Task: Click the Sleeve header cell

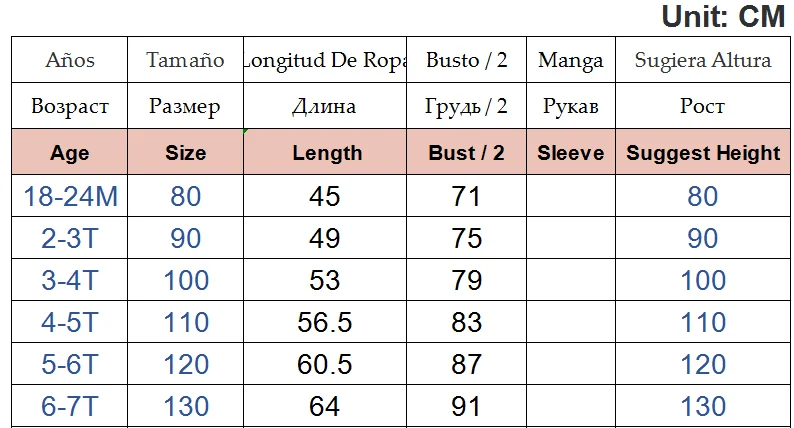Action: (x=571, y=152)
